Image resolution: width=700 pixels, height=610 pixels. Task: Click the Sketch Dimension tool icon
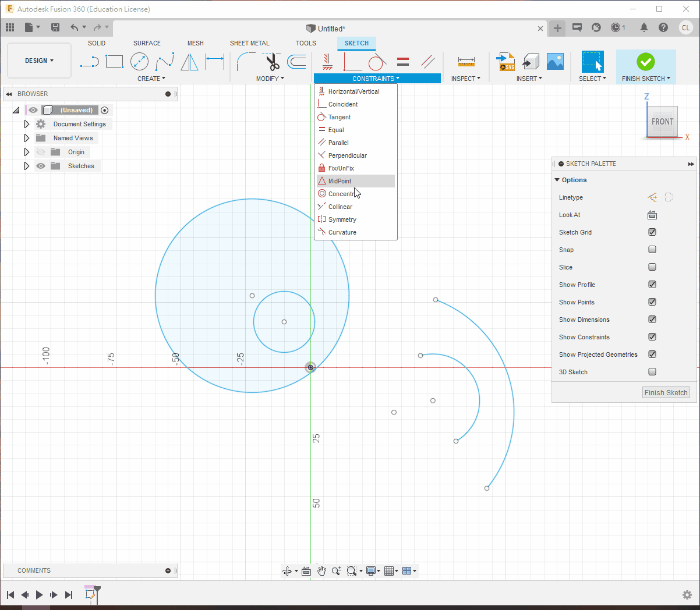[215, 62]
